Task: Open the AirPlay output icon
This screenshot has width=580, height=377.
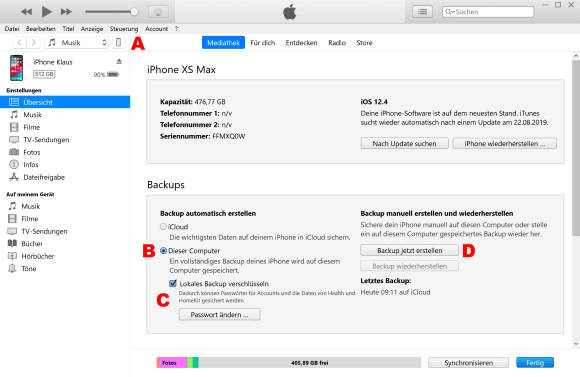Action: point(158,12)
